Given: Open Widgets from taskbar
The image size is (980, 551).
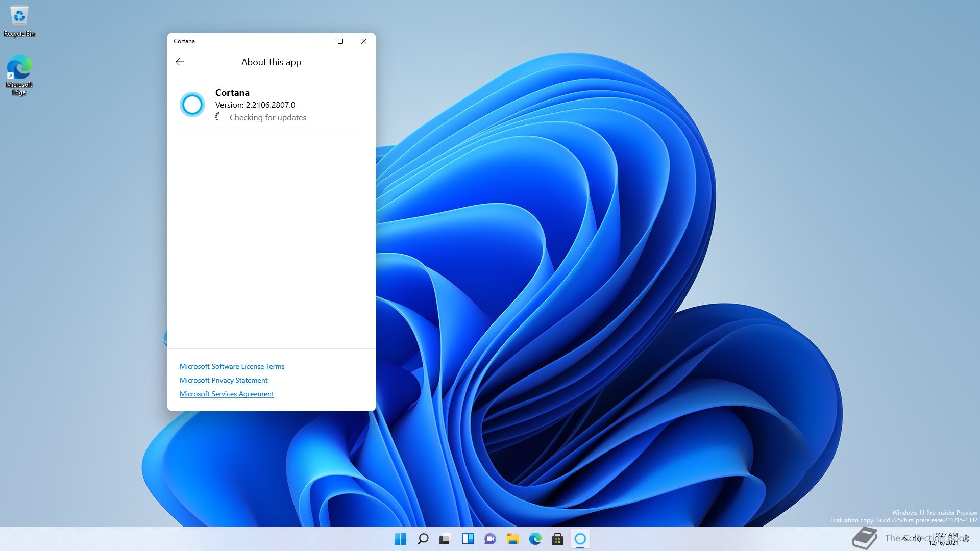Looking at the screenshot, I should 468,539.
